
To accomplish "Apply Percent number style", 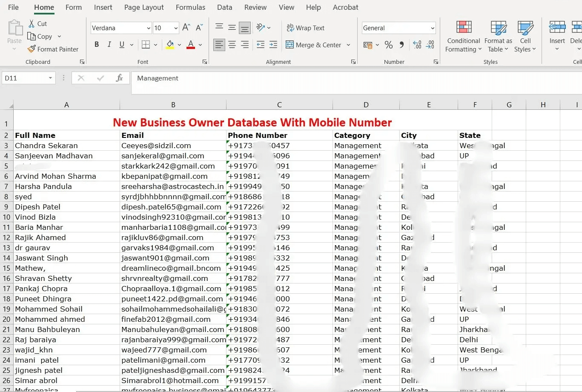I will (x=388, y=44).
